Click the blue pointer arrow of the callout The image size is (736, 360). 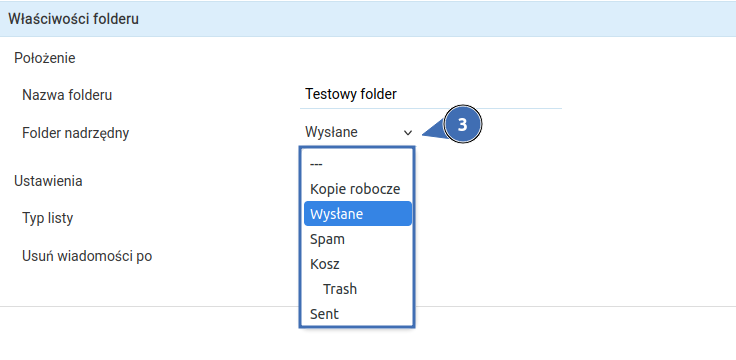tap(433, 129)
